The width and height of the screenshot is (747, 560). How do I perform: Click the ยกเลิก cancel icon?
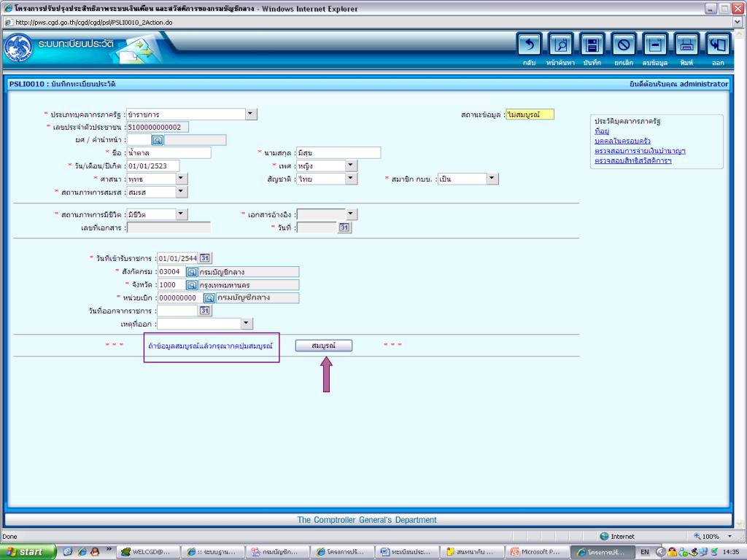tap(624, 45)
